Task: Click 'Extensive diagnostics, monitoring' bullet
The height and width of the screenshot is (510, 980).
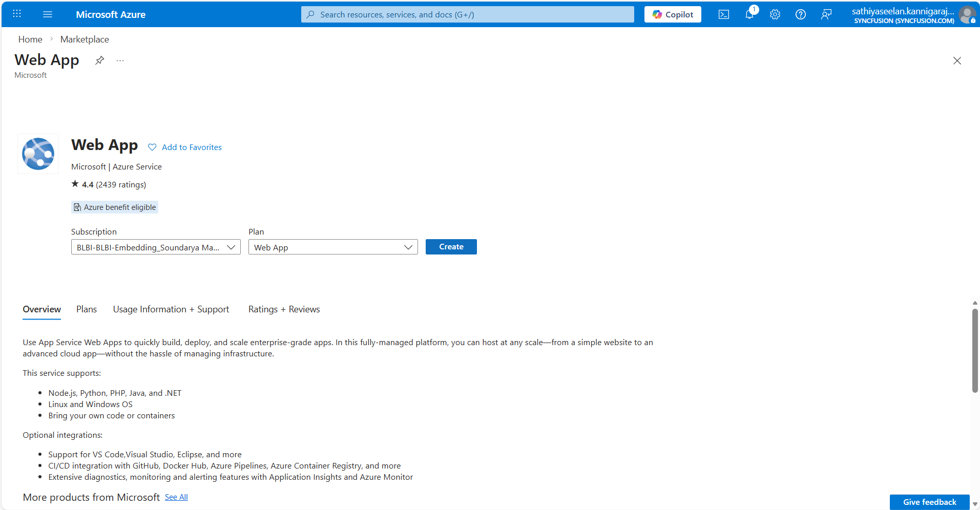Action: (231, 477)
